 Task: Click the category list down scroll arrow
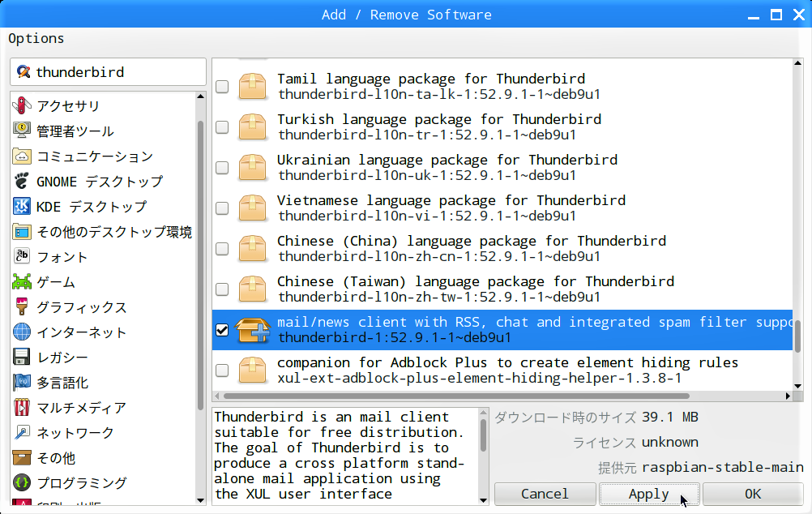(201, 500)
